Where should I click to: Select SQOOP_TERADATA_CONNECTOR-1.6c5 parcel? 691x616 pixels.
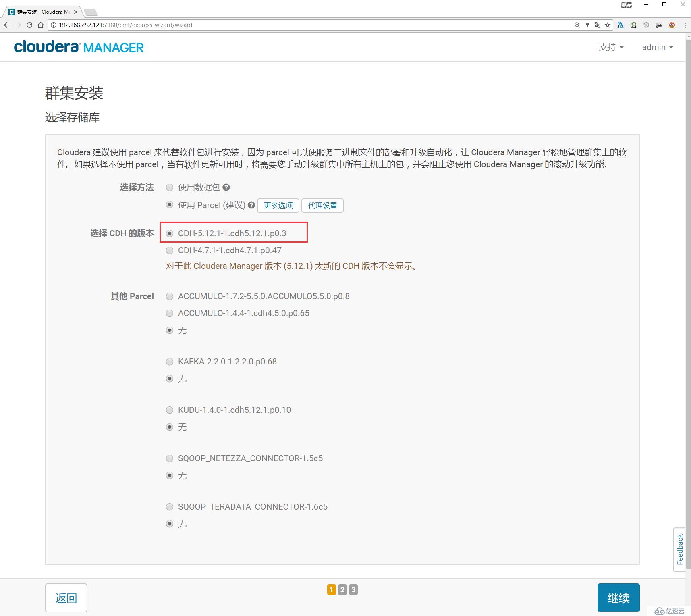(x=170, y=507)
